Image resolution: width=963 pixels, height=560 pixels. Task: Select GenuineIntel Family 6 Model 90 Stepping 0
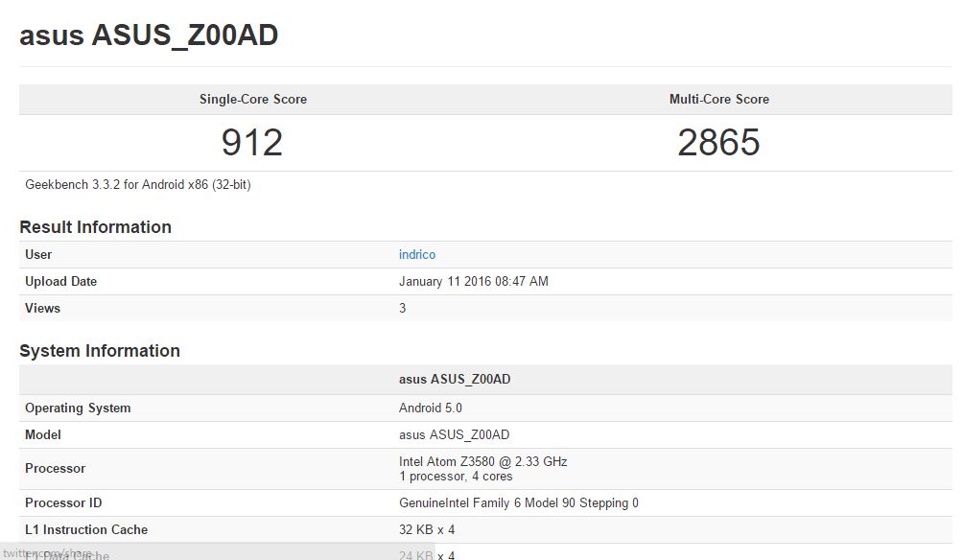point(518,503)
